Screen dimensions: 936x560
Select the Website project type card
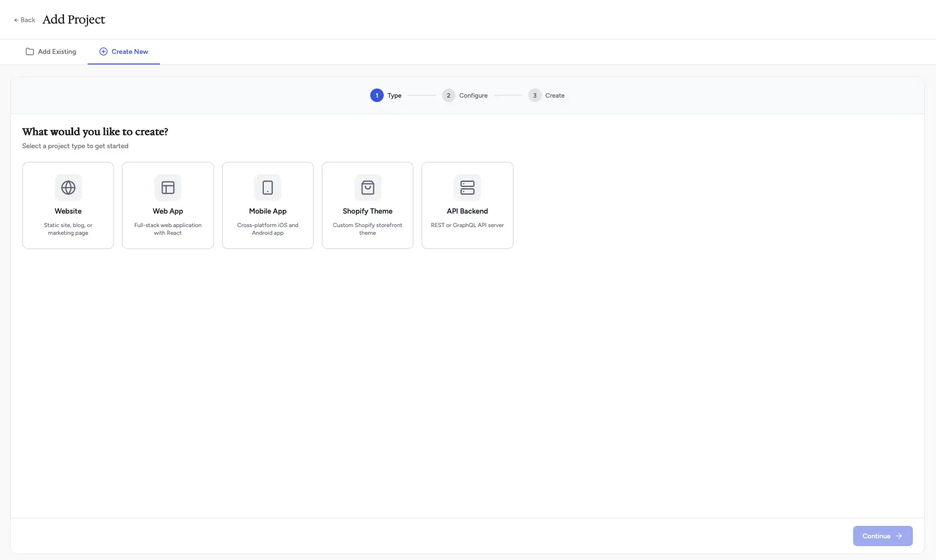coord(68,205)
